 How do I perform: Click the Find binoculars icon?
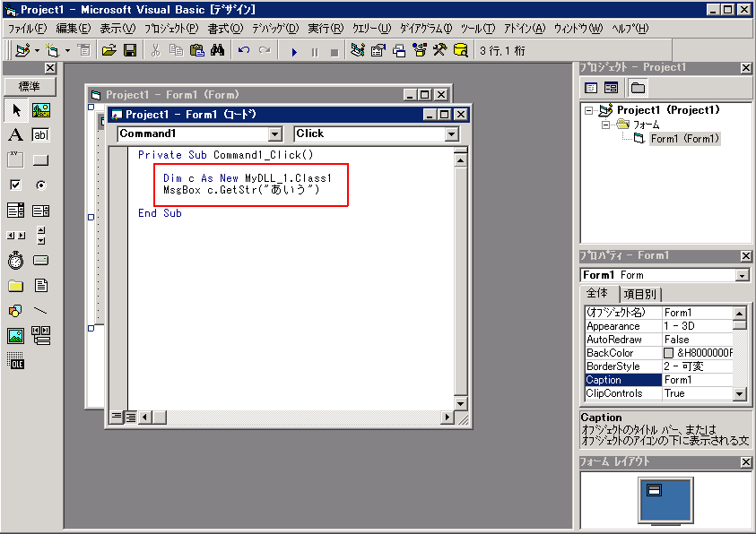[217, 51]
